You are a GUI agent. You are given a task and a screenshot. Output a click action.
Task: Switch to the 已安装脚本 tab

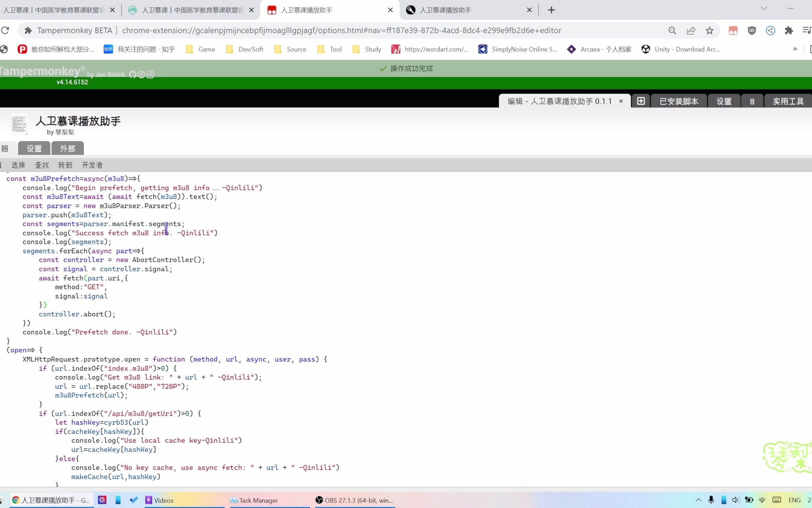coord(679,101)
